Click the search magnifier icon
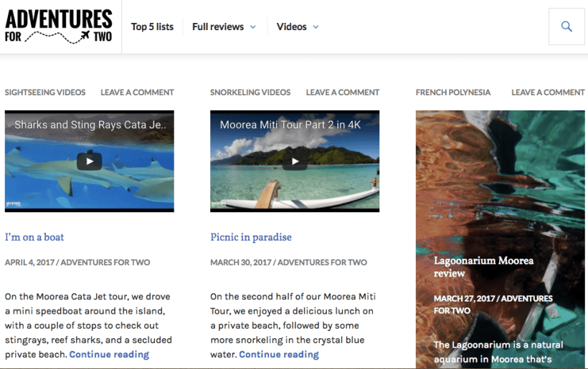The image size is (588, 369). coord(566,27)
